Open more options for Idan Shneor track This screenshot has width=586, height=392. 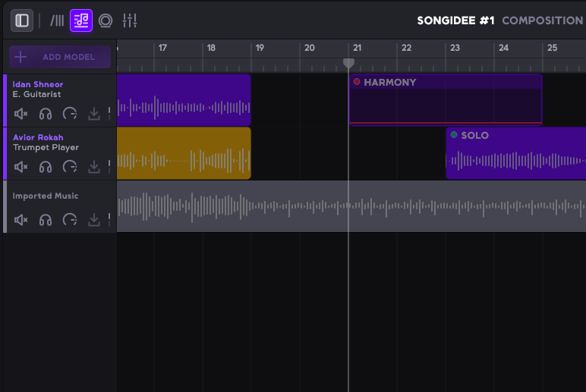coord(109,114)
